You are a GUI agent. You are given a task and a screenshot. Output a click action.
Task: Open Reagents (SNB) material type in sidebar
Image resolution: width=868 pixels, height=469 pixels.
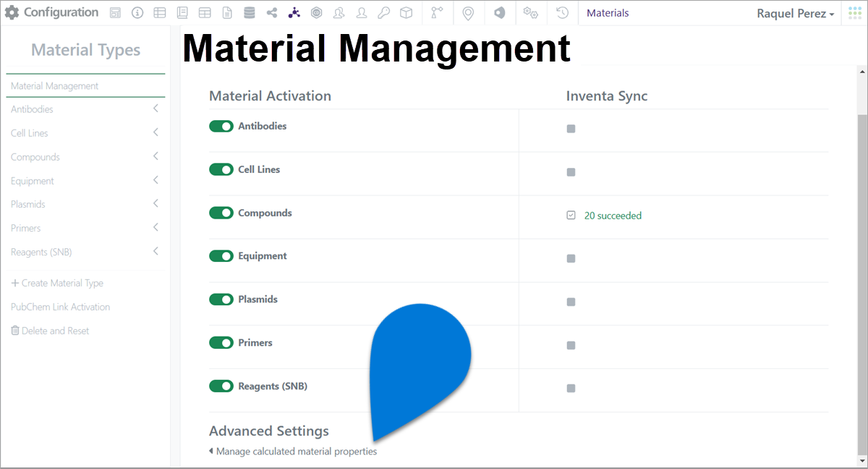[41, 252]
